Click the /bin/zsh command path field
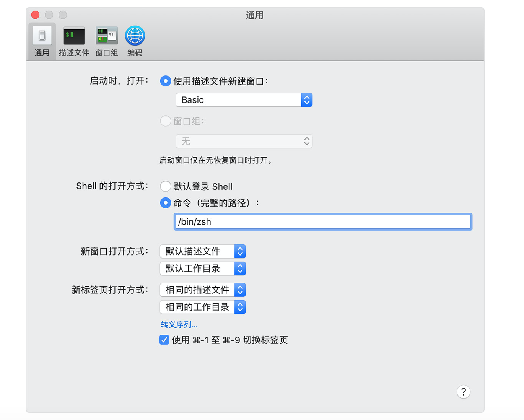524x420 pixels. pyautogui.click(x=323, y=222)
